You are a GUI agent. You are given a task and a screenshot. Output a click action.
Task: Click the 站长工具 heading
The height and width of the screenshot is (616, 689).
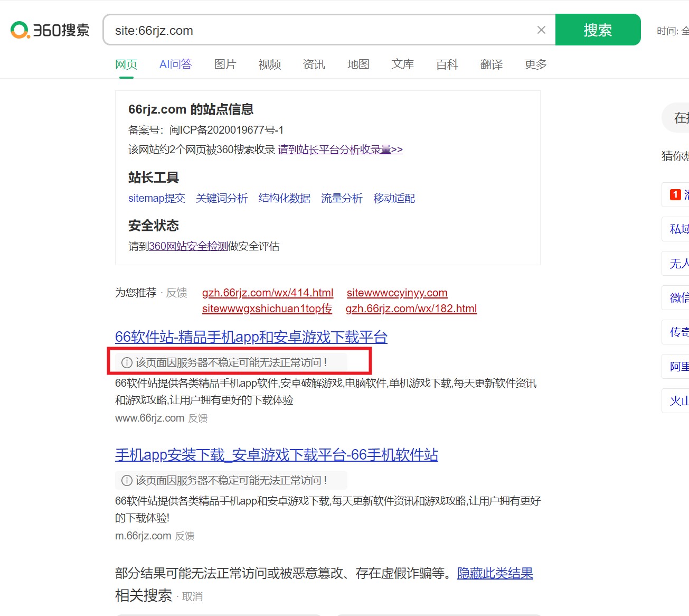(x=154, y=178)
